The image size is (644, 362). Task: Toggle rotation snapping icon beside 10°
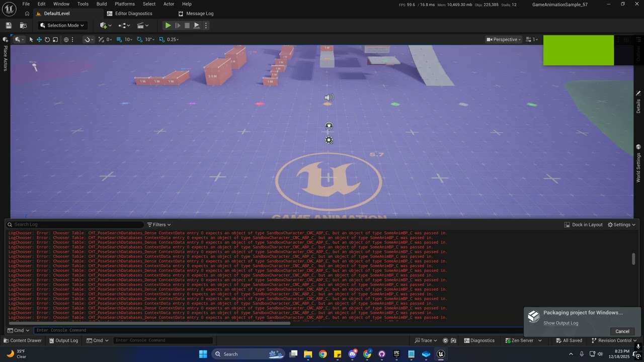140,39
